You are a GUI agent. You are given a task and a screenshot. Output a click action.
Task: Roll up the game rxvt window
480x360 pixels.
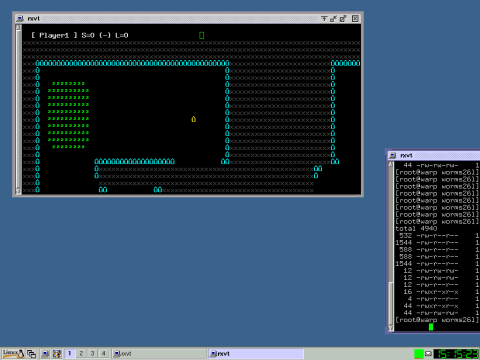click(x=324, y=18)
